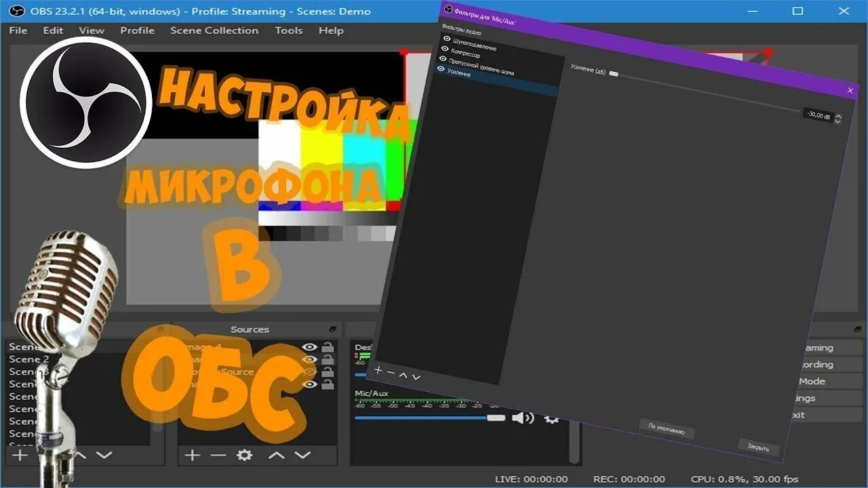This screenshot has width=868, height=488.
Task: Click the По умолчанию button
Action: [x=667, y=428]
